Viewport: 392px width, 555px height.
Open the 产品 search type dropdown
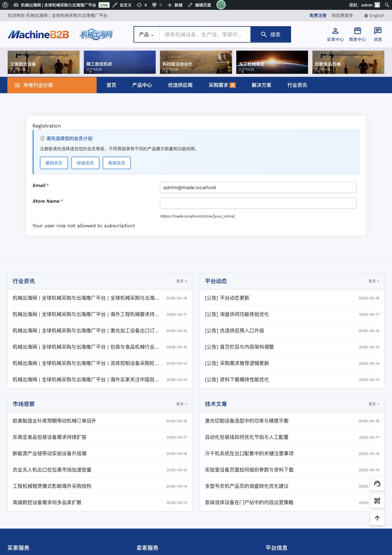pyautogui.click(x=146, y=34)
